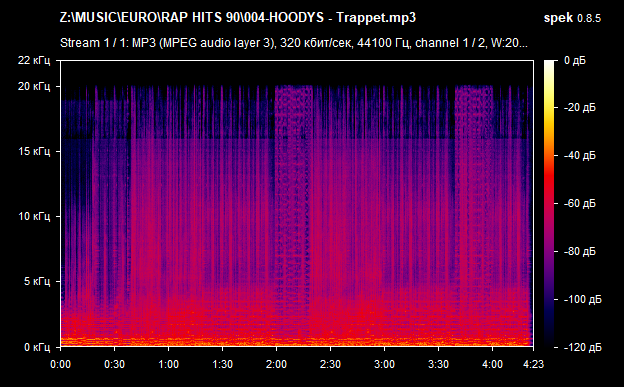Click the '5 кГц' frequency label

[x=37, y=281]
